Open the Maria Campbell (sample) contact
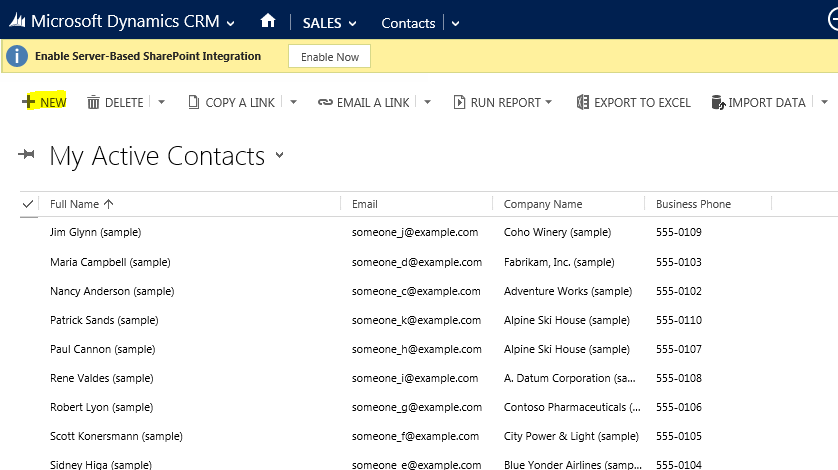The height and width of the screenshot is (470, 838). (x=110, y=262)
